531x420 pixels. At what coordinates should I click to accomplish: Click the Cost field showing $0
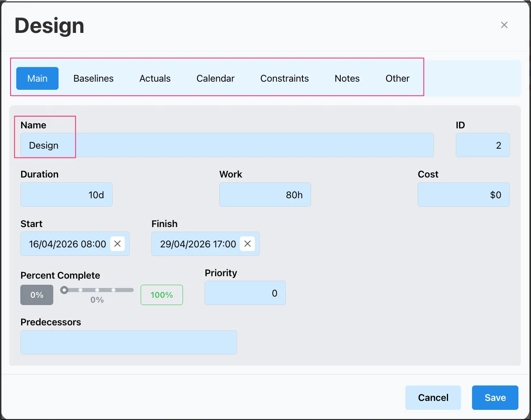click(x=464, y=195)
